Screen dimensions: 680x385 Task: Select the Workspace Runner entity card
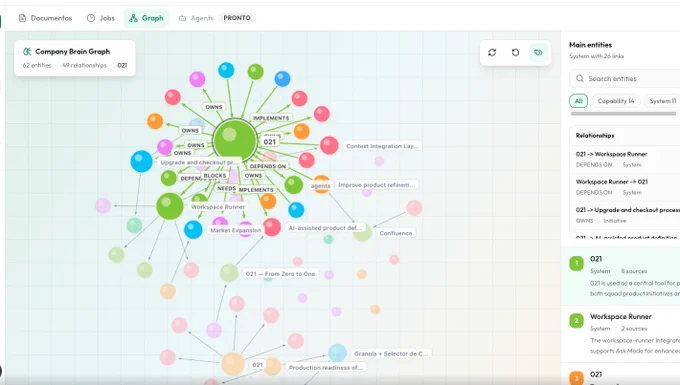tap(621, 333)
